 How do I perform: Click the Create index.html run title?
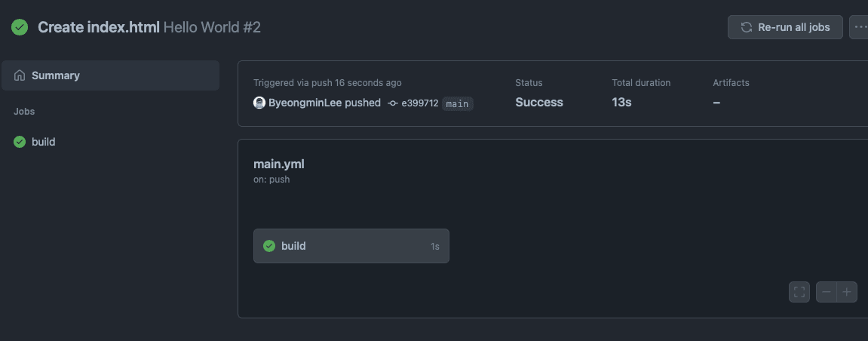click(x=99, y=27)
